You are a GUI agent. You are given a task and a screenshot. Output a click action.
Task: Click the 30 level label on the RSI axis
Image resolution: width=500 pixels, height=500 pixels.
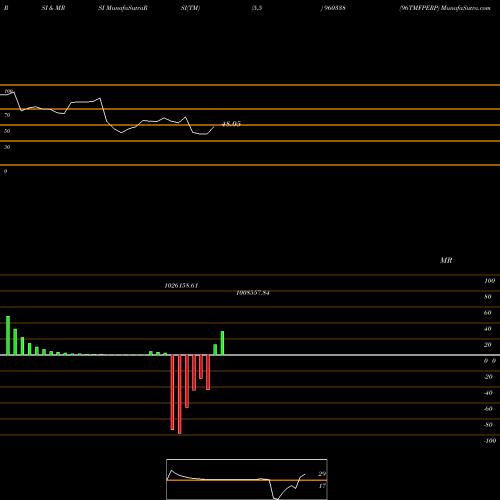7,147
